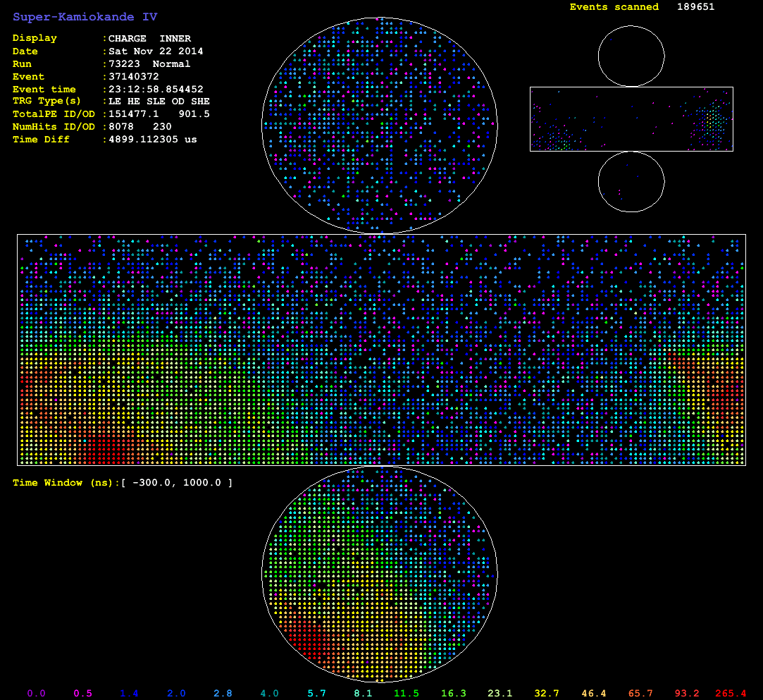The height and width of the screenshot is (700, 763).
Task: Click the Time Diff value in microseconds
Action: click(x=153, y=140)
